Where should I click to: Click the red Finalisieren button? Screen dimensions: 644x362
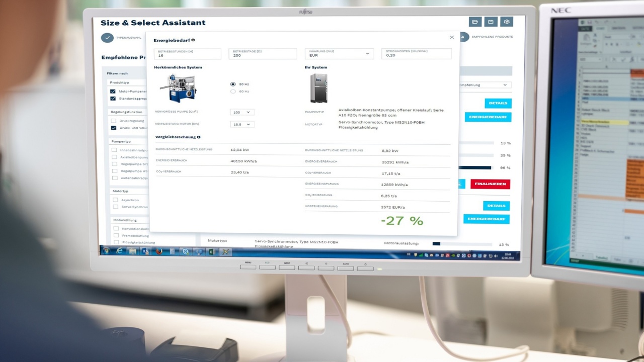click(490, 184)
